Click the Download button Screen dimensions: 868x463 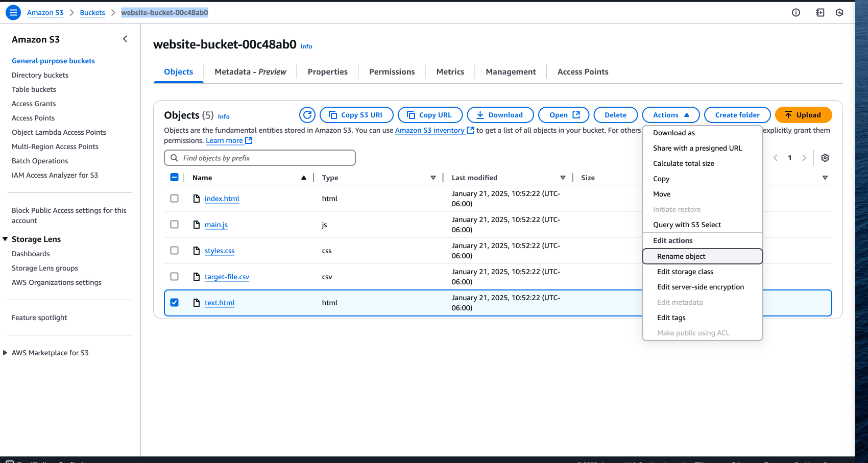500,115
